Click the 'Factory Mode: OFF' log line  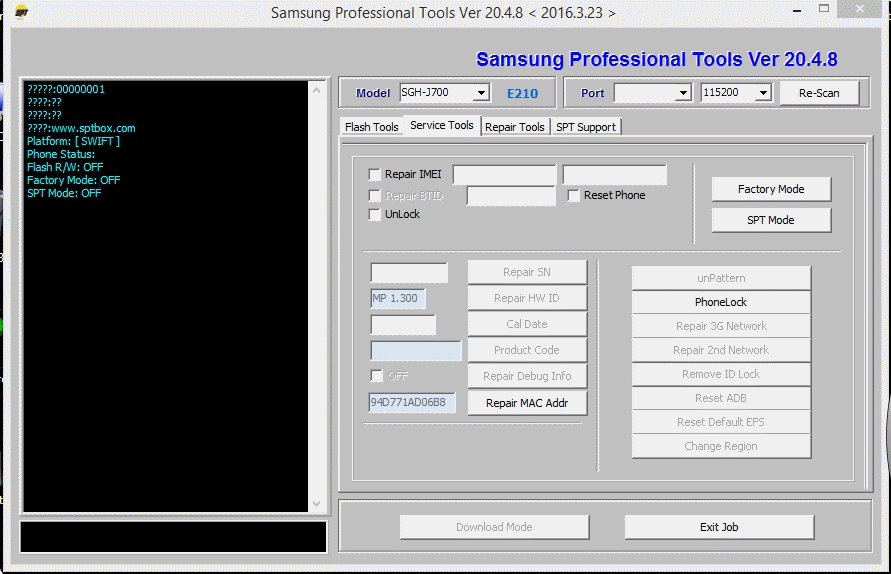tap(73, 180)
